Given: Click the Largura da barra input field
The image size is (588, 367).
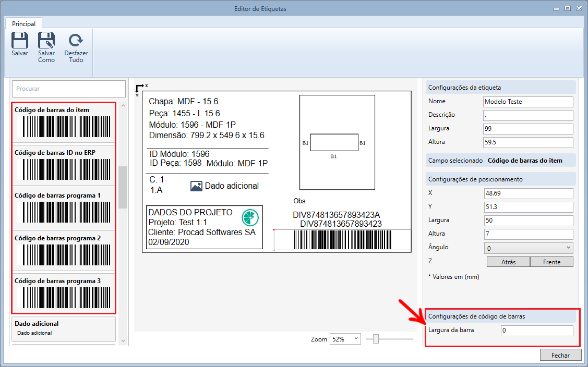Looking at the screenshot, I should [536, 331].
